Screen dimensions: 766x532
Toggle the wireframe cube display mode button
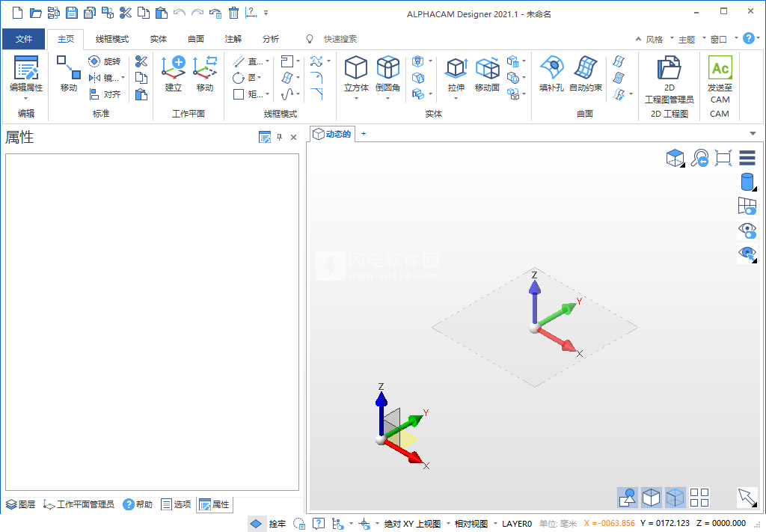pyautogui.click(x=675, y=498)
